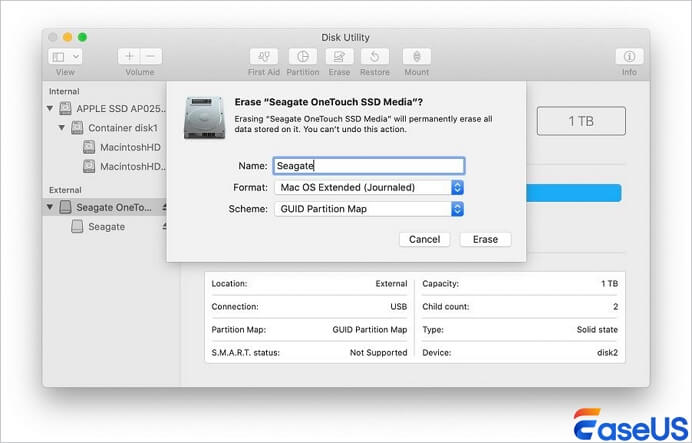
Task: Collapse the Seagate OneTouch disclosure triangle
Action: (50, 207)
